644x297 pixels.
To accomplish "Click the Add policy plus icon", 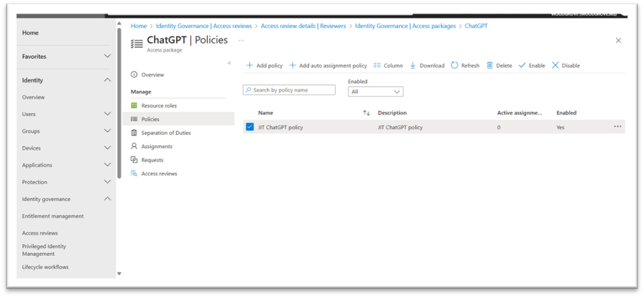I will [x=249, y=66].
